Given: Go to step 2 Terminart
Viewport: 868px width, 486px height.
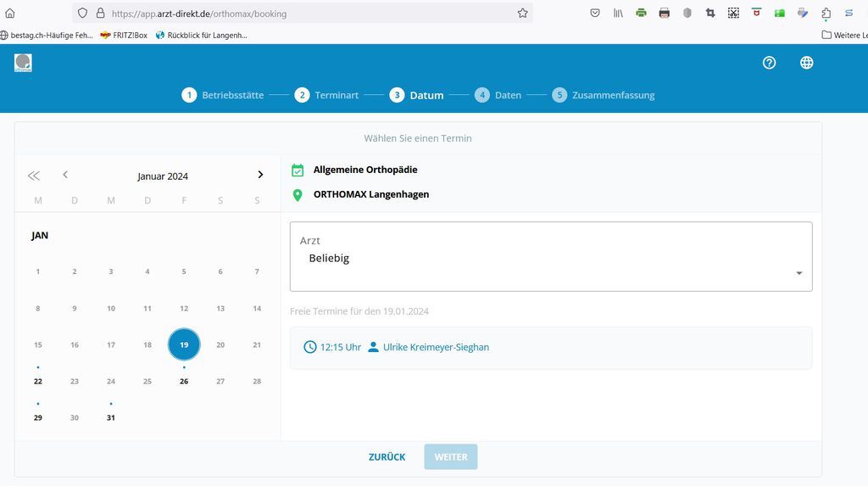Looking at the screenshot, I should pos(326,95).
